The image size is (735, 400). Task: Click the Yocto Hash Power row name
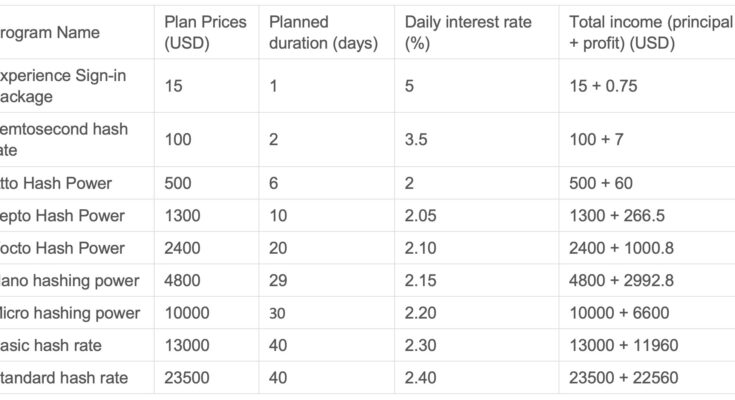[x=62, y=248]
